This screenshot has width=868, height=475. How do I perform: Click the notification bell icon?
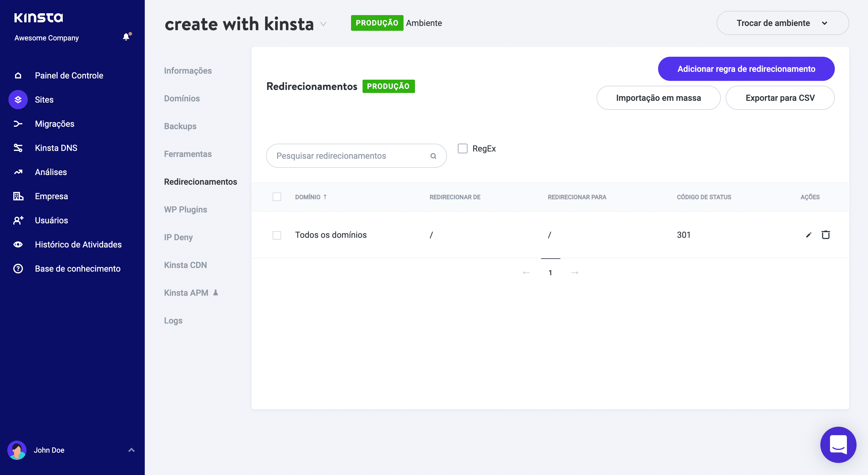pyautogui.click(x=126, y=37)
